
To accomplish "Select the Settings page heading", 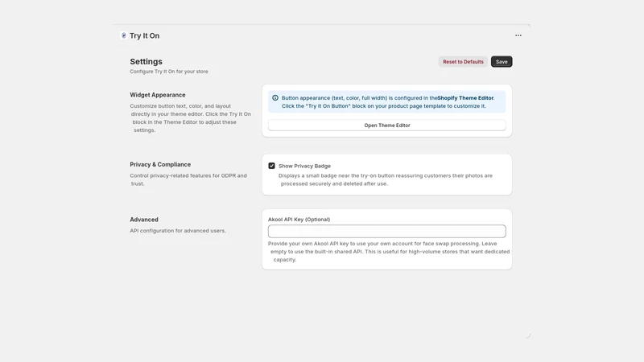I will coord(147,62).
